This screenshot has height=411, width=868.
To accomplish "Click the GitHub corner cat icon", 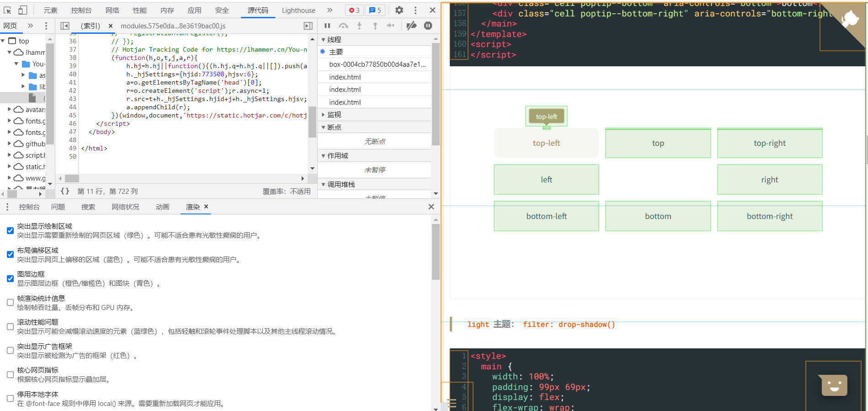I will click(849, 18).
